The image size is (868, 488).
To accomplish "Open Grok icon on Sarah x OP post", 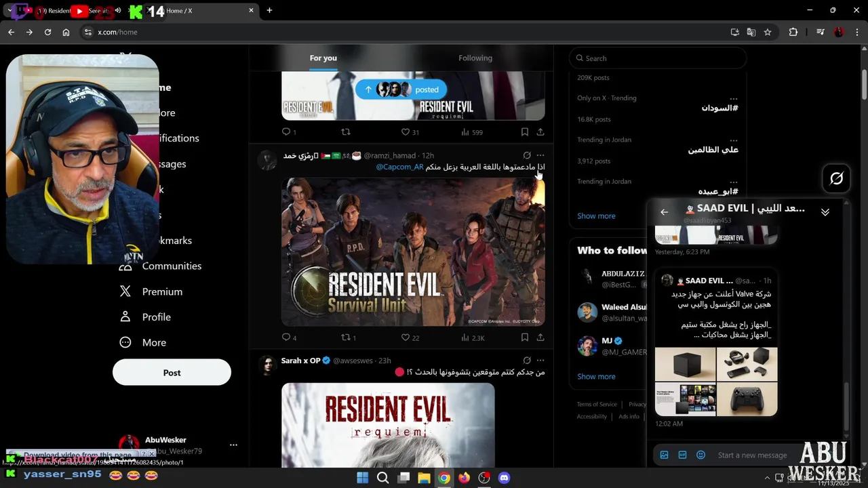I will (x=527, y=361).
